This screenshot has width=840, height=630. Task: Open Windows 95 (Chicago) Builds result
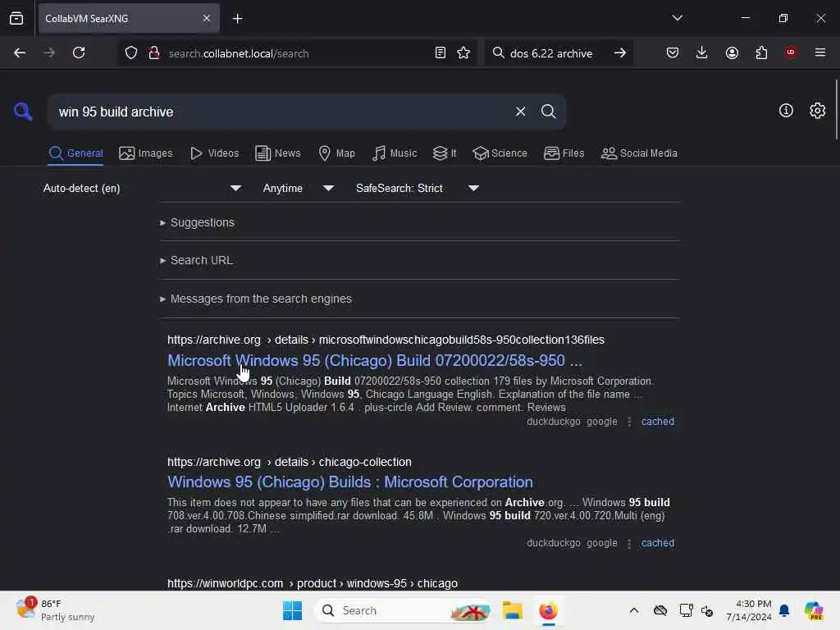coord(349,482)
